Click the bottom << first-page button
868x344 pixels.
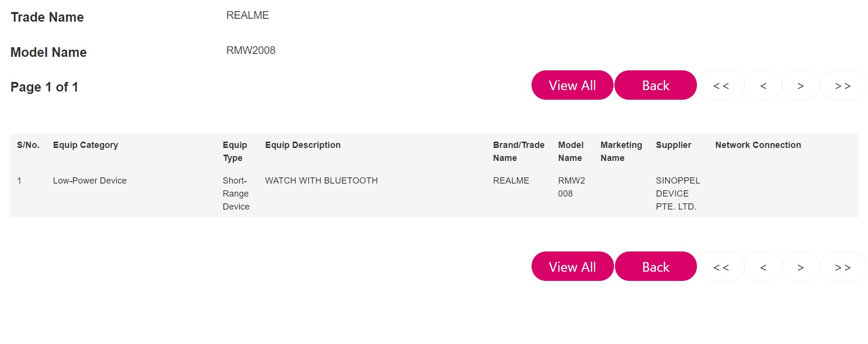pyautogui.click(x=721, y=267)
